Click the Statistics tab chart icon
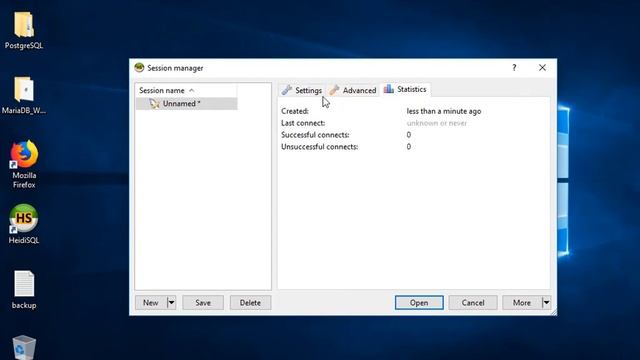The image size is (640, 360). (389, 89)
